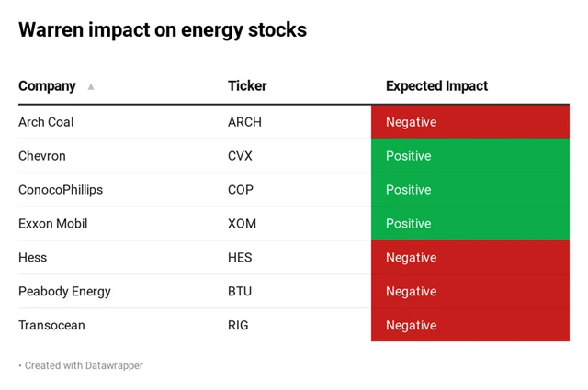Click the green Positive cell for Chevron
This screenshot has width=588, height=390.
tap(469, 156)
